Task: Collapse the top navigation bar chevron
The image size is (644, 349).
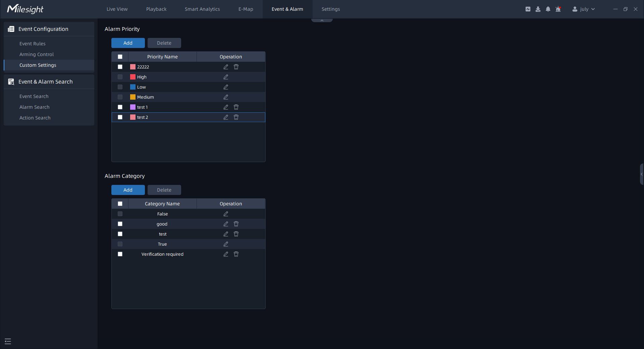Action: [322, 20]
